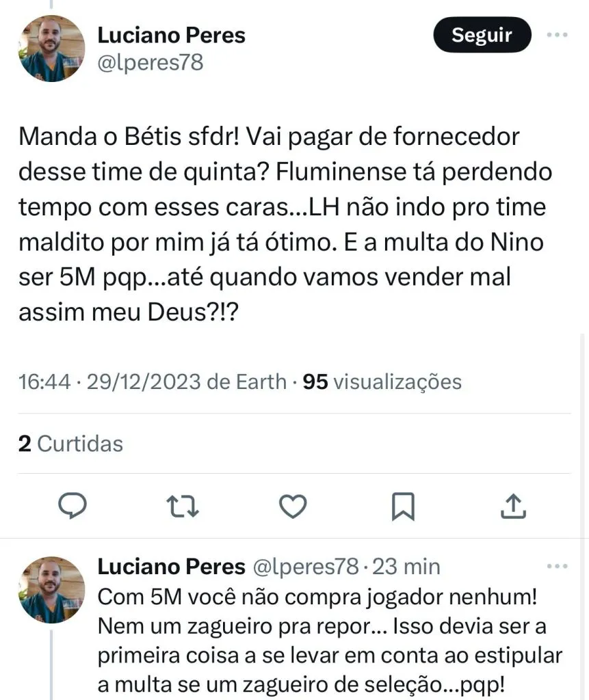The image size is (589, 700).
Task: View the 2 Curtidas likes list
Action: (70, 444)
